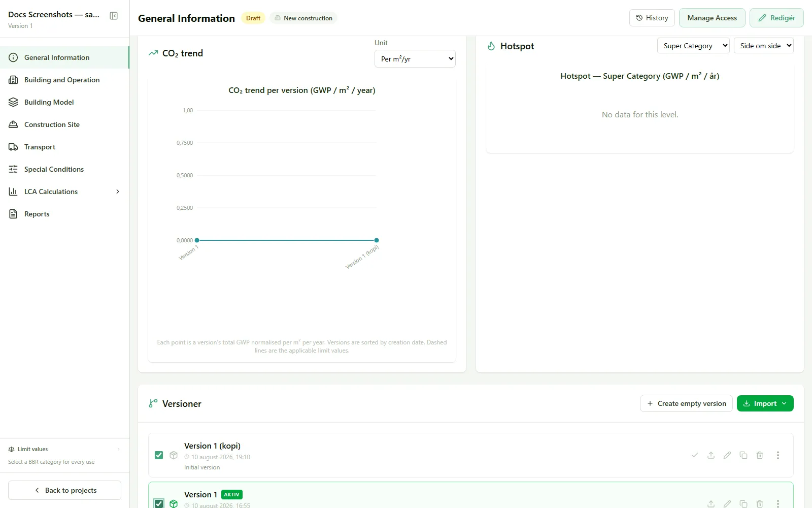Click the scales icon beside Limit values
The width and height of the screenshot is (812, 508).
point(11,449)
